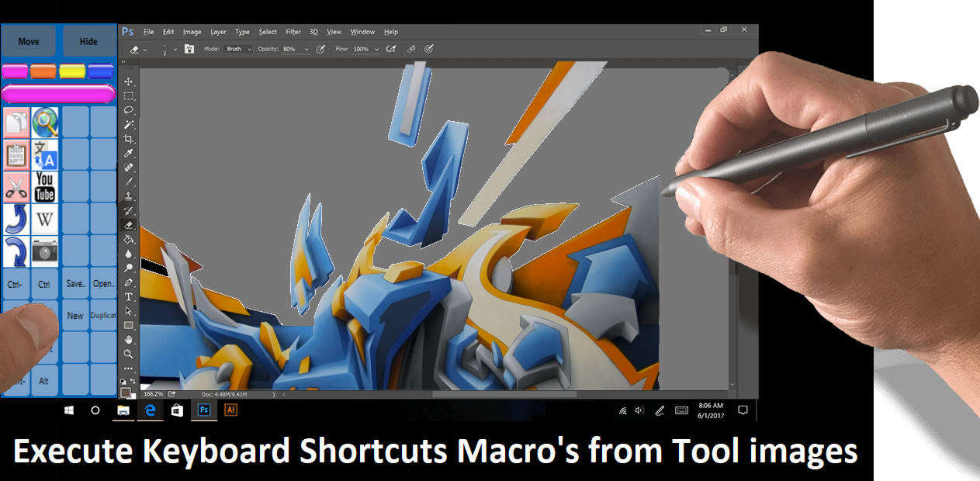Click the zoom percentage 166.2% field
The width and height of the screenshot is (980, 481).
point(153,394)
